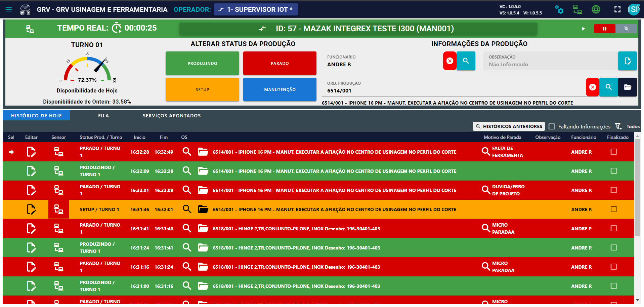Check Finalizado for the 16:31:24 row
The height and width of the screenshot is (307, 644).
614,247
